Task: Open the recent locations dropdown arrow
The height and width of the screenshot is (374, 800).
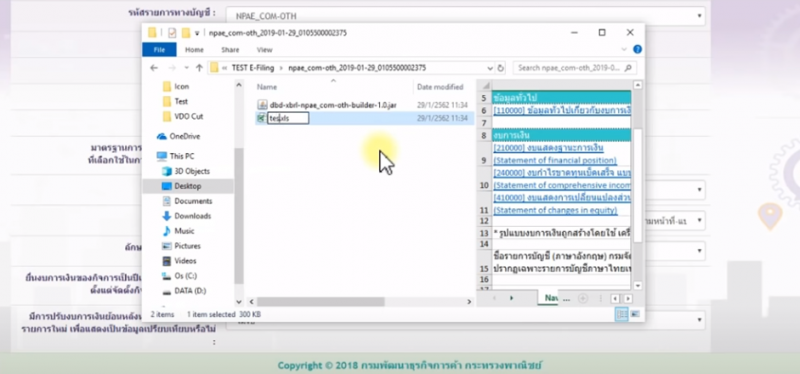Action: (x=186, y=68)
